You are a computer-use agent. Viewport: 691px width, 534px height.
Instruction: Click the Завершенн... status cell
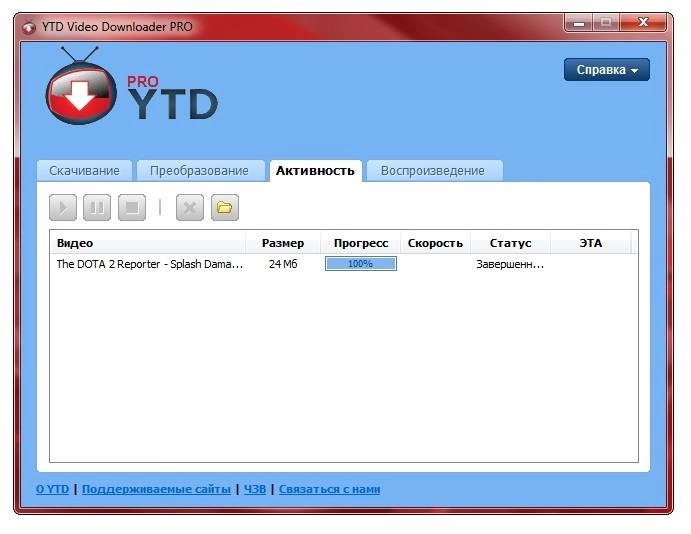coord(510,264)
